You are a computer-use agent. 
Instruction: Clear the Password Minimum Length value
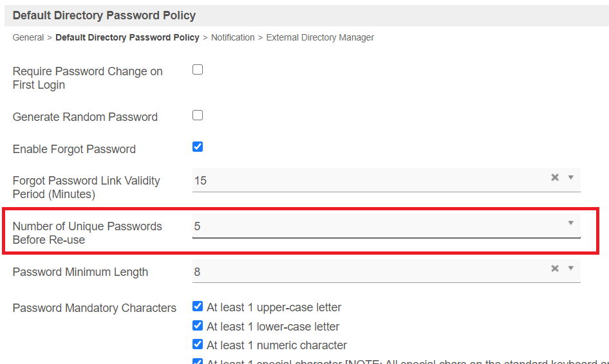coord(554,268)
